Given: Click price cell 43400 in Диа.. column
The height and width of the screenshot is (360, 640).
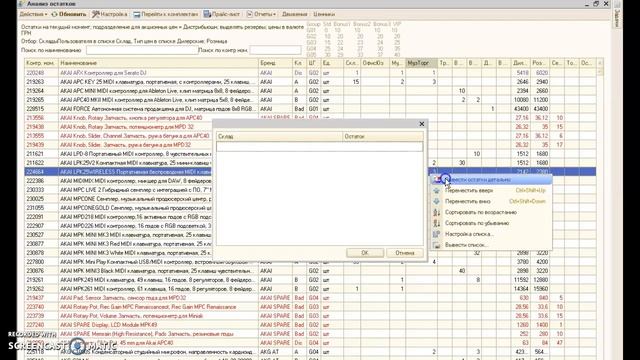Looking at the screenshot, I should coord(520,109).
